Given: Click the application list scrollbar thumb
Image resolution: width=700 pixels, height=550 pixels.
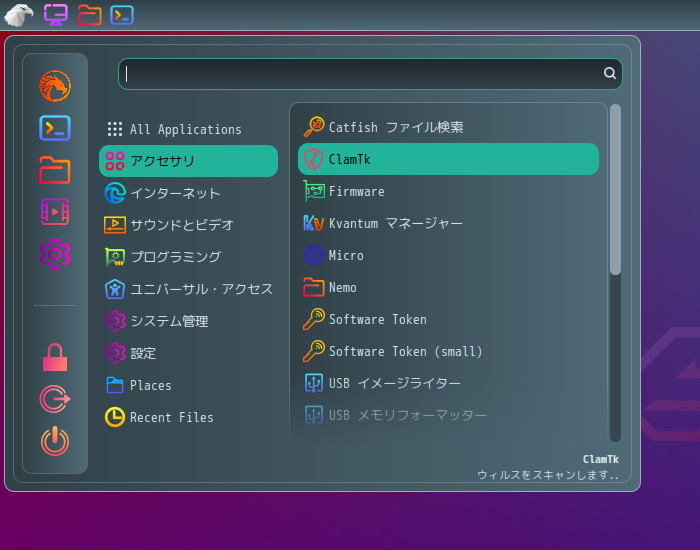Looking at the screenshot, I should click(x=615, y=189).
